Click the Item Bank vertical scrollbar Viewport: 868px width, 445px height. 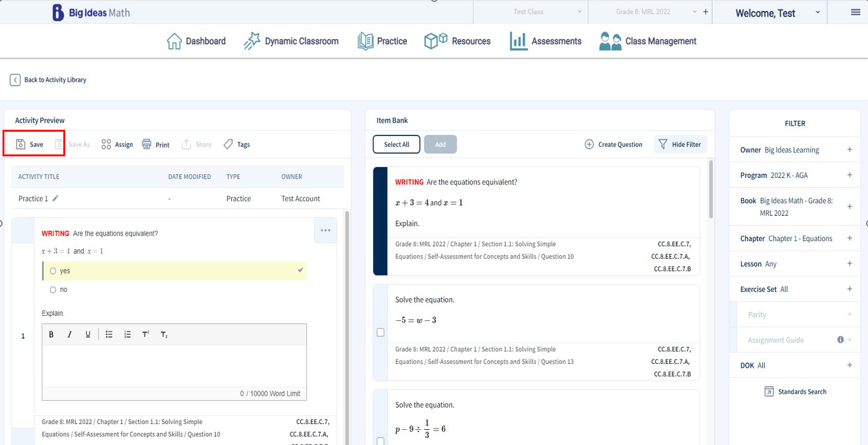tap(711, 189)
